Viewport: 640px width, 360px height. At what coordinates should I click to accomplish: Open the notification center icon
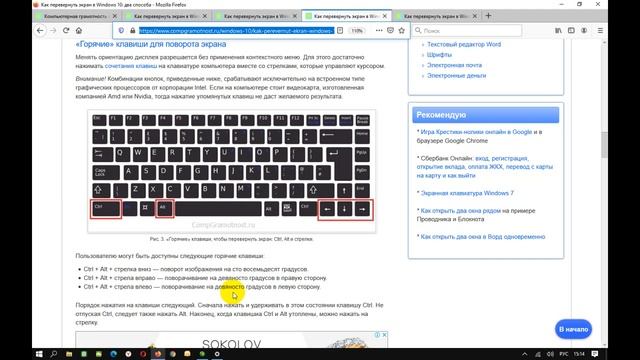click(595, 354)
